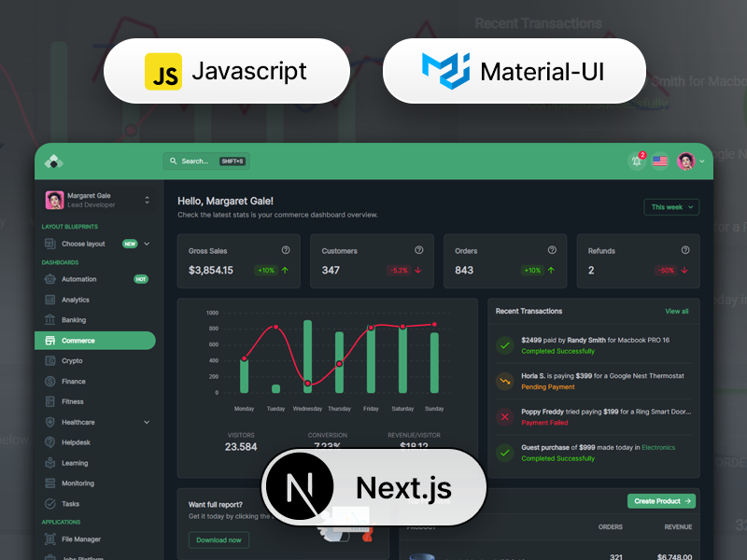Screen dimensions: 747x560
Task: Click the -50% Refunds change badge
Action: tap(666, 270)
